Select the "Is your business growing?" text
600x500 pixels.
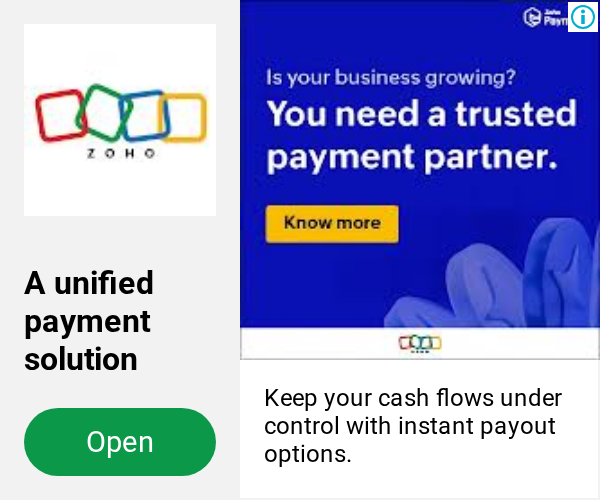[391, 78]
